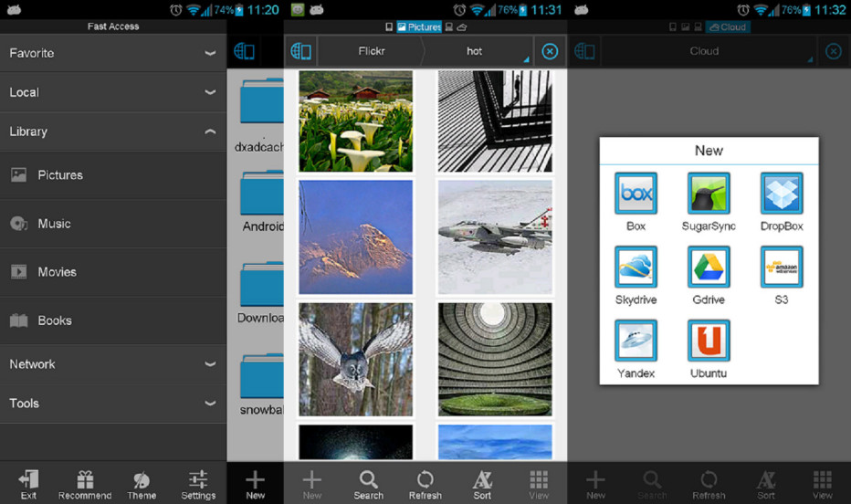Open Music in the Library
Image resolution: width=851 pixels, height=504 pixels.
[112, 224]
